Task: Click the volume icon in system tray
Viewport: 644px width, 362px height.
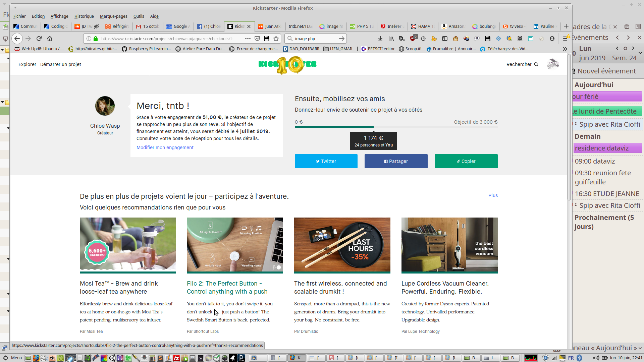Action: point(596,358)
